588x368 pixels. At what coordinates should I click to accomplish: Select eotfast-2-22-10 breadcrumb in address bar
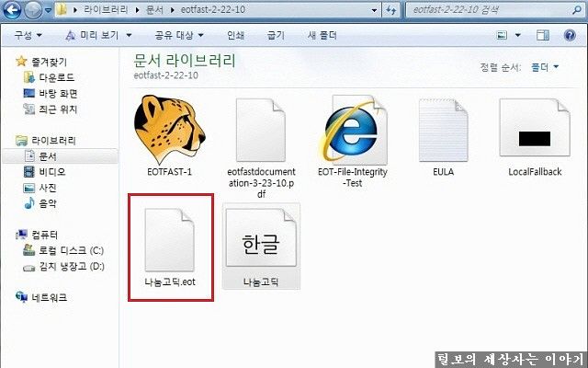point(212,10)
